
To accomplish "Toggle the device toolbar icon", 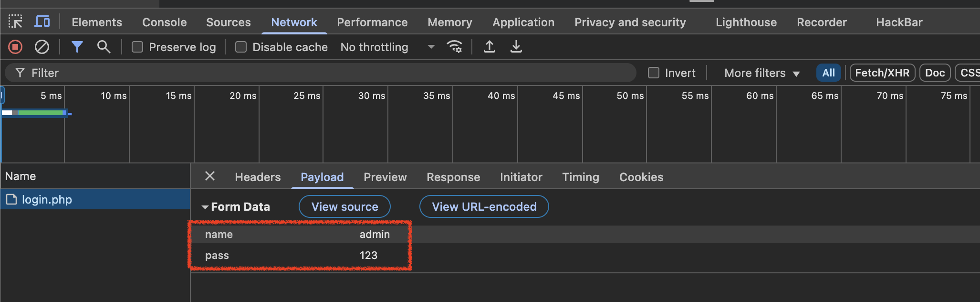I will tap(42, 22).
